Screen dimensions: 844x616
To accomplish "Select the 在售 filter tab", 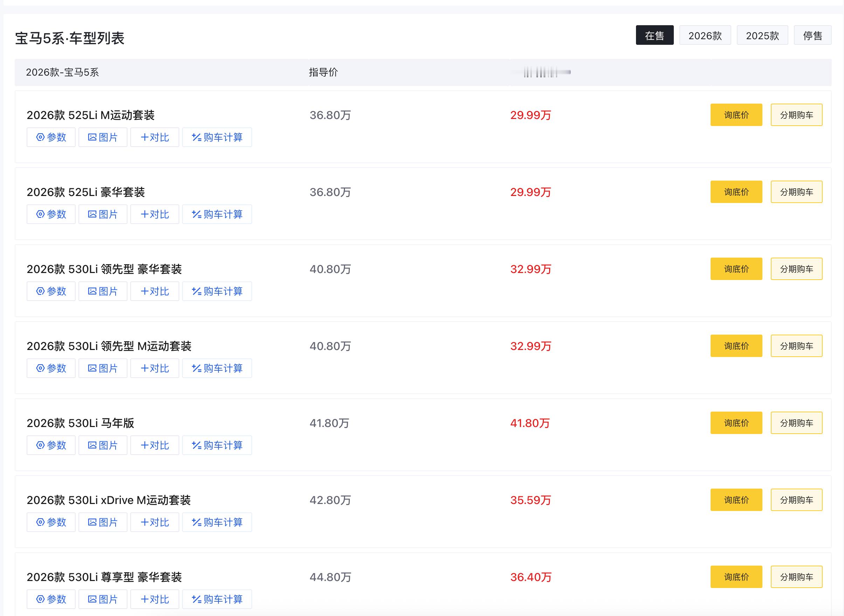I will point(655,35).
